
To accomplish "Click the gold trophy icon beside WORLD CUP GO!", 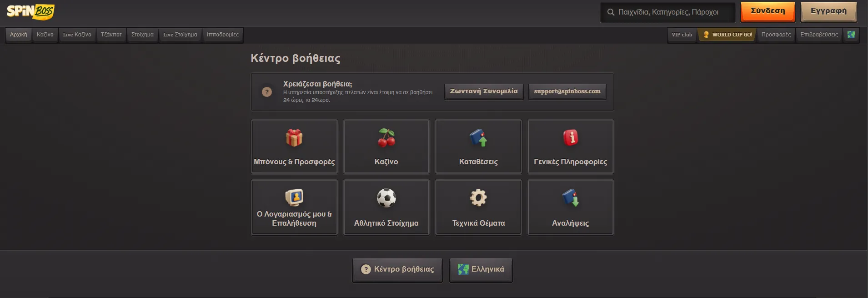I will coord(706,35).
